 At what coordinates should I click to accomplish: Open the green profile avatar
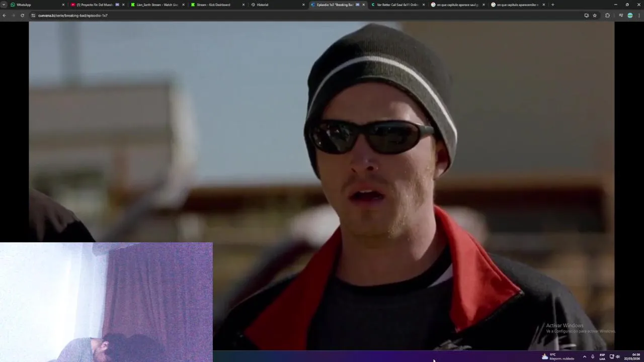tap(630, 16)
